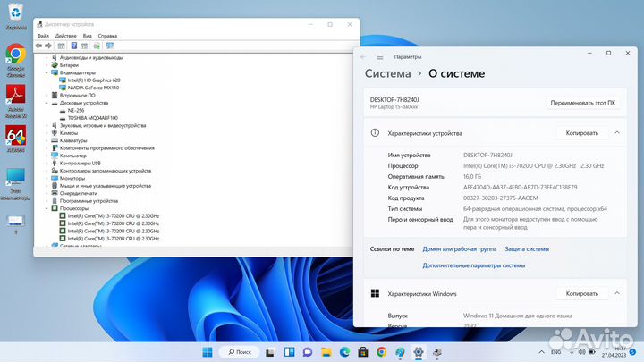Expand the Батареи tree node
This screenshot has width=644, height=362.
[x=47, y=65]
